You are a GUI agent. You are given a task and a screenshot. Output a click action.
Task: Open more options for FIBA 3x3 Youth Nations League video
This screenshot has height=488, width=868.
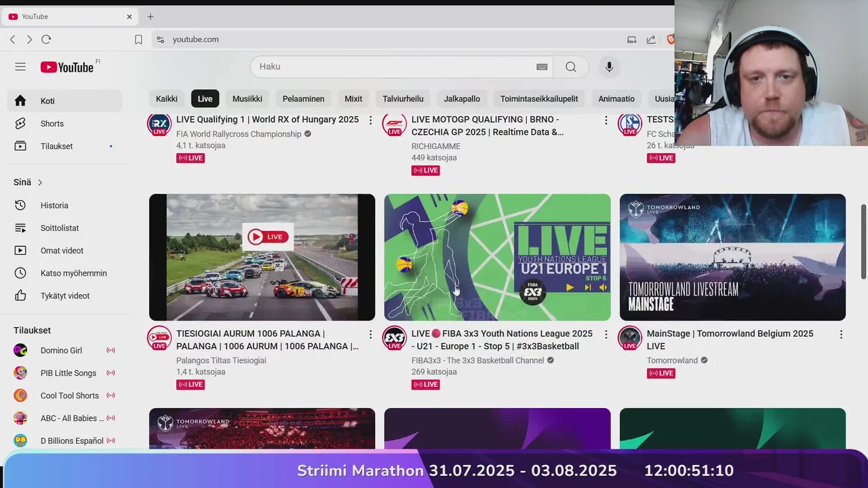(606, 334)
